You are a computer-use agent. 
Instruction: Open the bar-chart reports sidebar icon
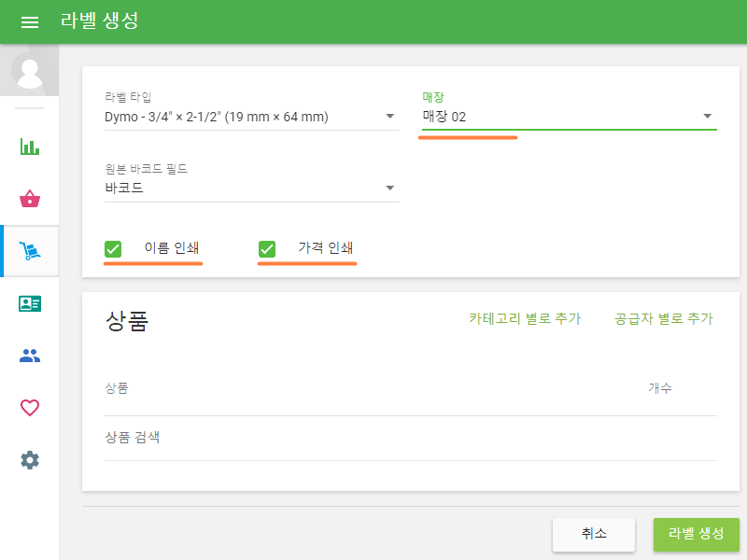(x=30, y=147)
